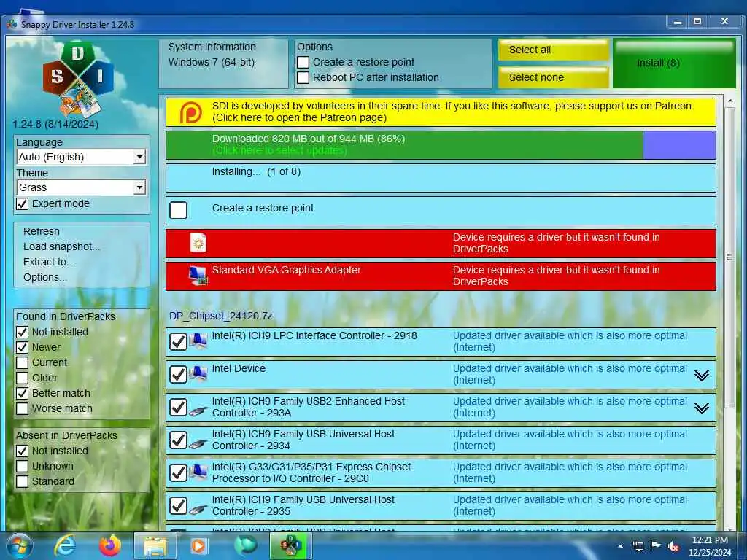Click the USB Universal Host Controller 2934 icon
Image resolution: width=747 pixels, height=560 pixels.
pyautogui.click(x=198, y=443)
